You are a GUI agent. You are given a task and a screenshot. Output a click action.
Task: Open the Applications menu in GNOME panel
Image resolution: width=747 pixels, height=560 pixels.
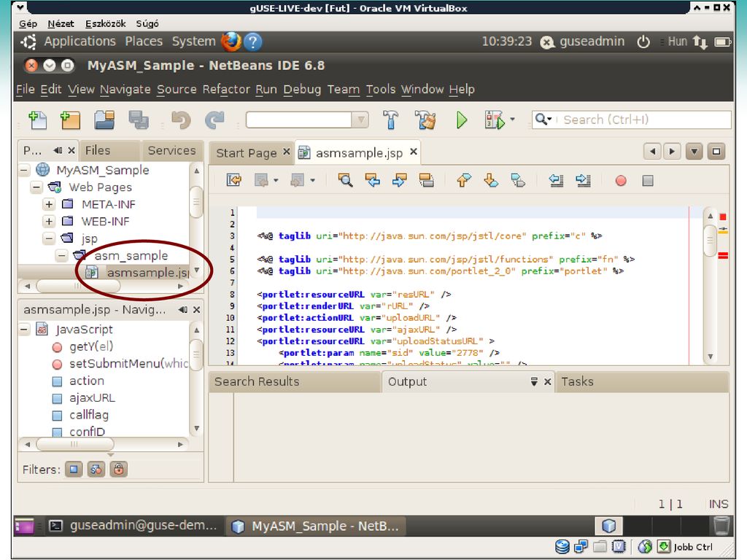pyautogui.click(x=80, y=42)
